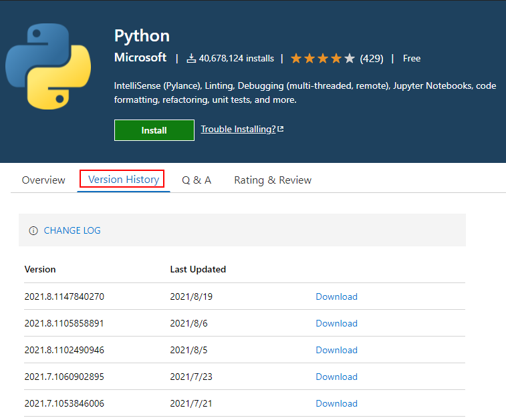Click the date 2021/8/6

pos(188,323)
